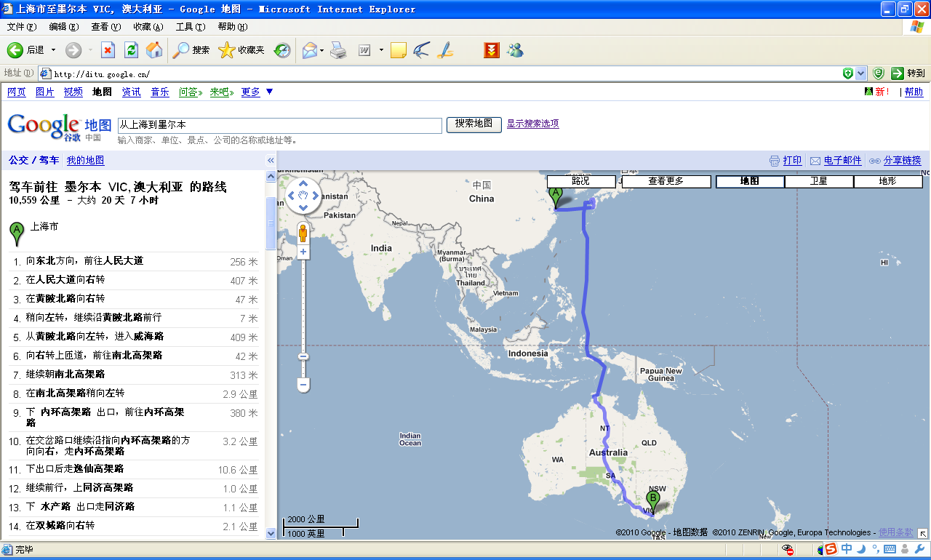Open IME settings wrench icon

[918, 549]
